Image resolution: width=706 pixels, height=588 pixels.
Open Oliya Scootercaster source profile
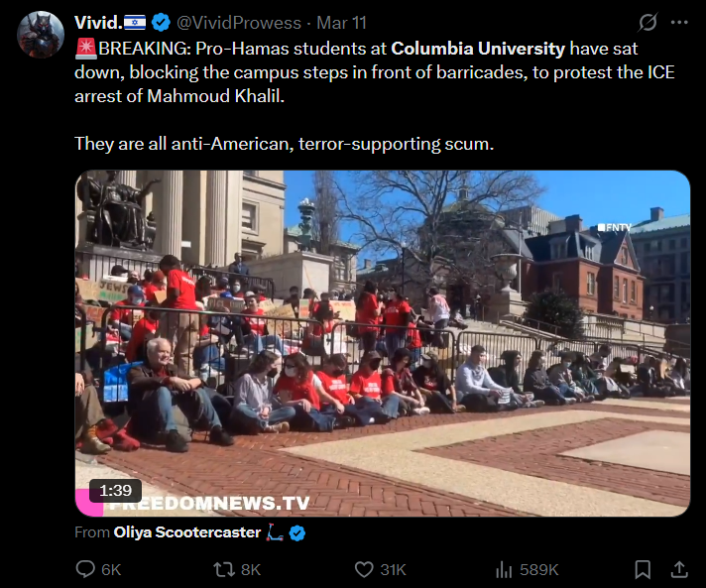[x=186, y=532]
